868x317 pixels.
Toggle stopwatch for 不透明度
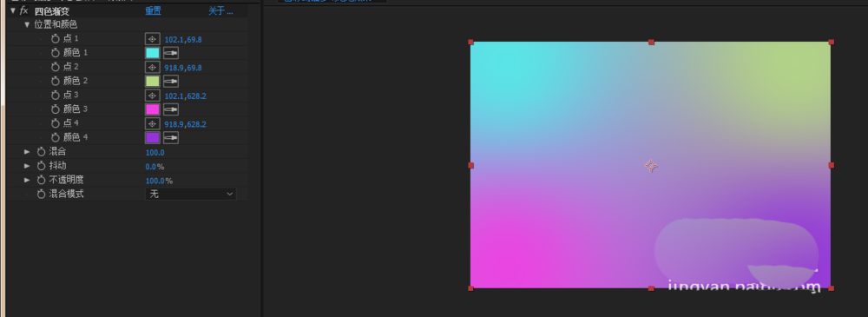(x=41, y=180)
